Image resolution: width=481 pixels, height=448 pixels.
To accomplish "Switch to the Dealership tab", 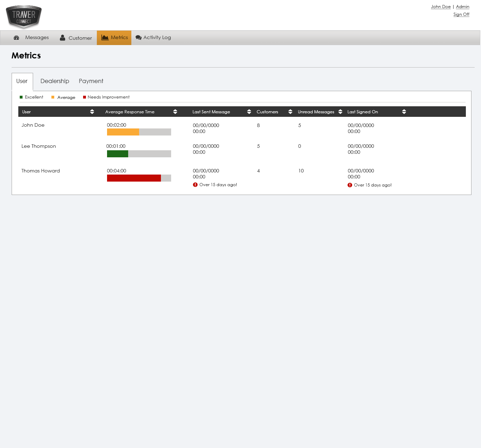I will (x=55, y=81).
